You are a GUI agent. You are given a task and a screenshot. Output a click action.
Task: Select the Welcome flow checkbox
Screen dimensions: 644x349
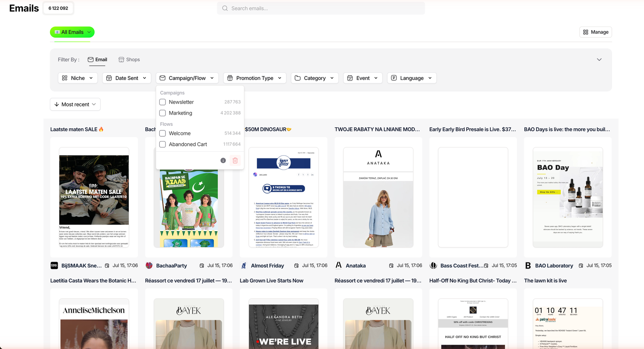point(163,133)
